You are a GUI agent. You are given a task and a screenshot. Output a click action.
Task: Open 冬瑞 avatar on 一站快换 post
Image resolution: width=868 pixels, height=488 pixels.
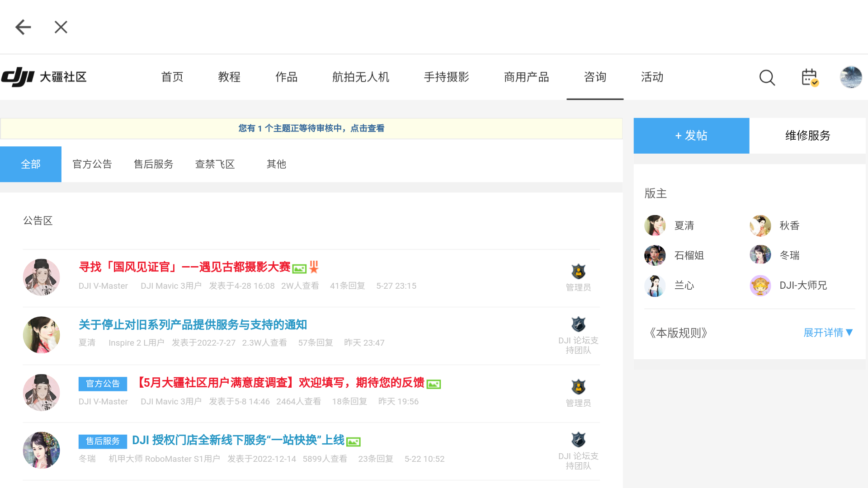point(42,450)
